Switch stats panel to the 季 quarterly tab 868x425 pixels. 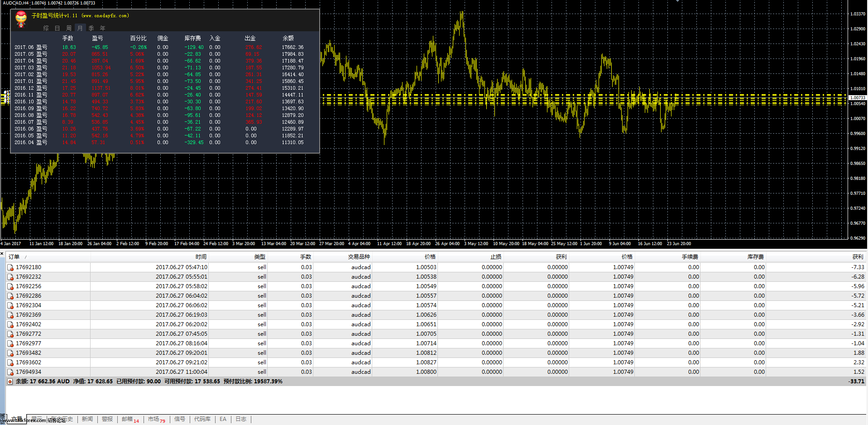91,28
